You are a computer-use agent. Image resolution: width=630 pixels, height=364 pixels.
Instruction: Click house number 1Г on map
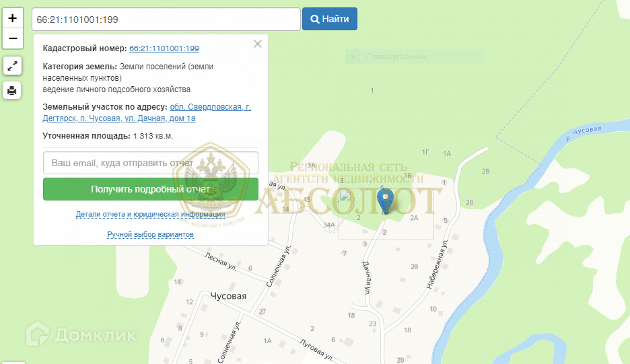pos(425,152)
